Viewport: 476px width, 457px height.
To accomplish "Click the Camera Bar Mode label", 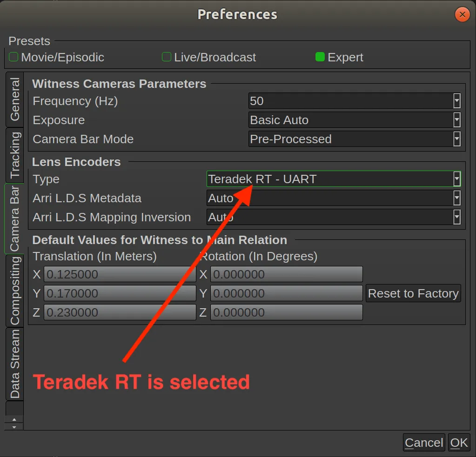I will coord(83,139).
